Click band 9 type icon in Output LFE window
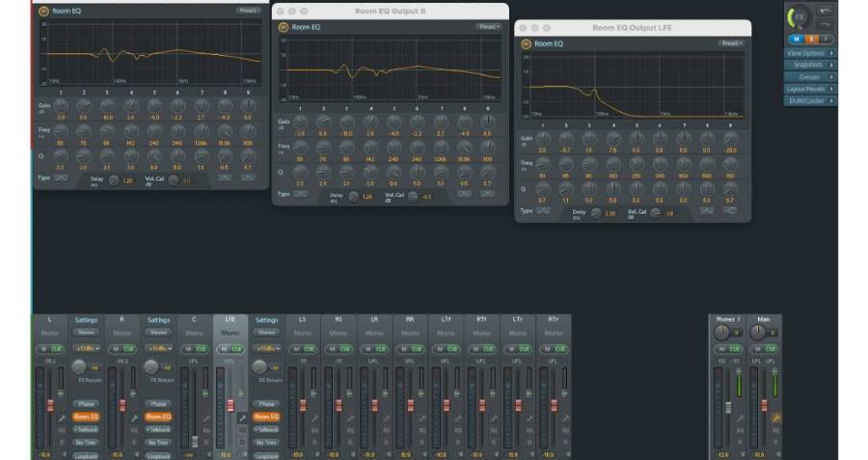Screen dimensions: 868x460 [x=730, y=210]
